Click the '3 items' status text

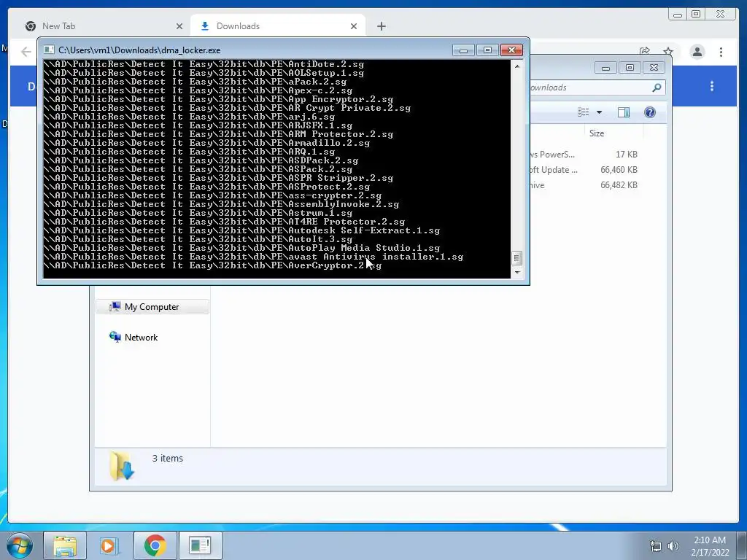167,458
